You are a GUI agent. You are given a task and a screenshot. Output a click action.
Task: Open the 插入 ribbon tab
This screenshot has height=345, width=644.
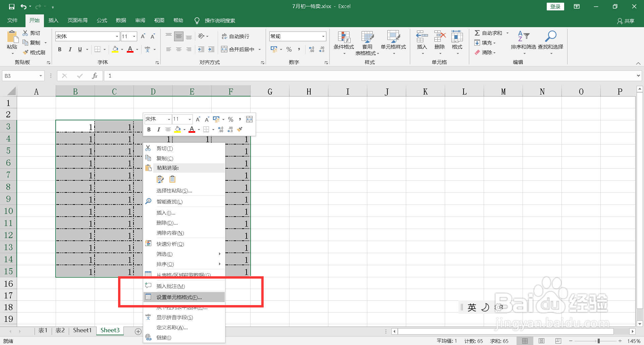tap(53, 20)
